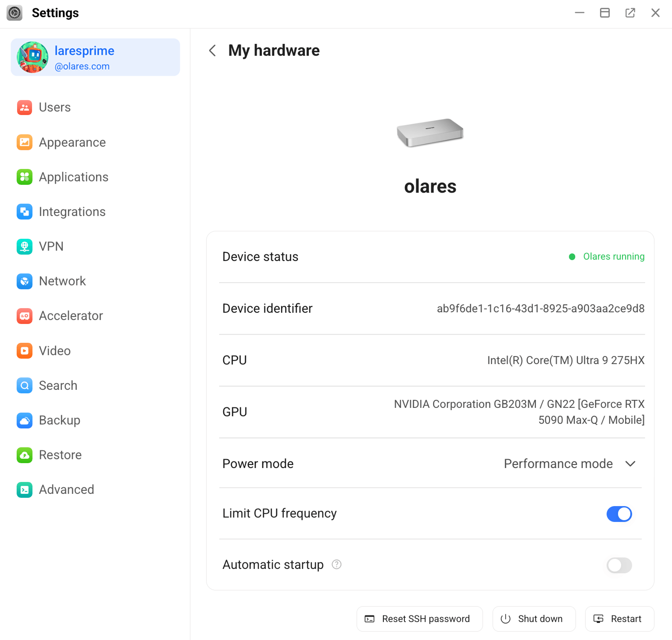Open Accelerator settings
This screenshot has width=672, height=640.
(95, 316)
